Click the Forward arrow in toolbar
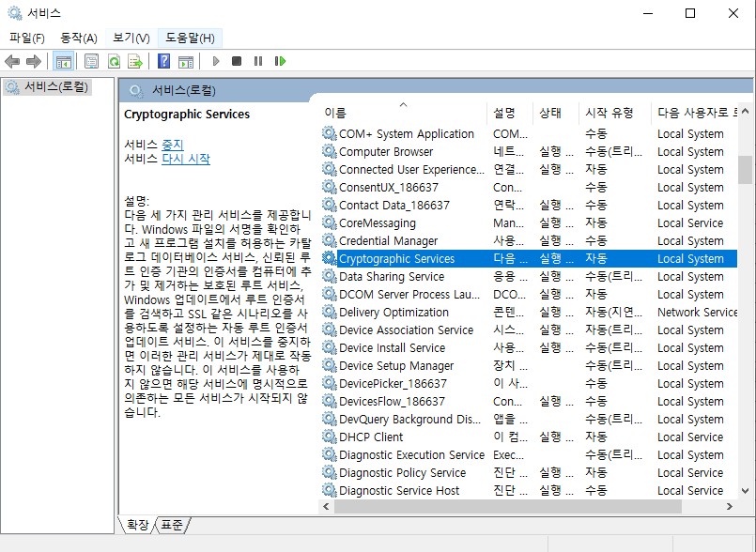This screenshot has width=756, height=552. tap(34, 61)
